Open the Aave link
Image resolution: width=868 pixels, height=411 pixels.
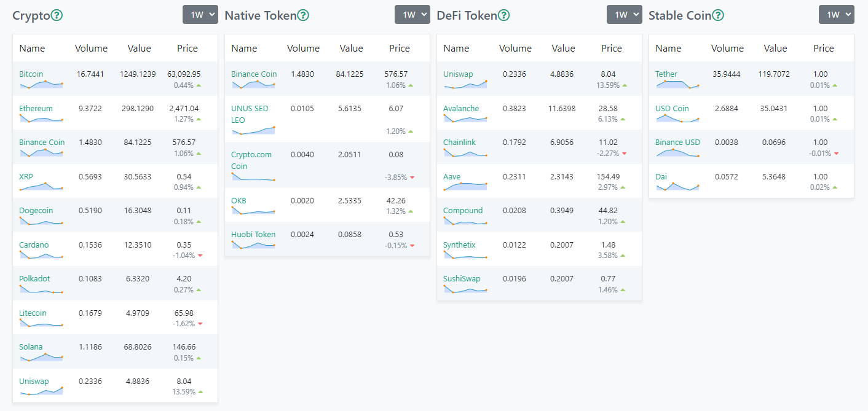pos(452,176)
